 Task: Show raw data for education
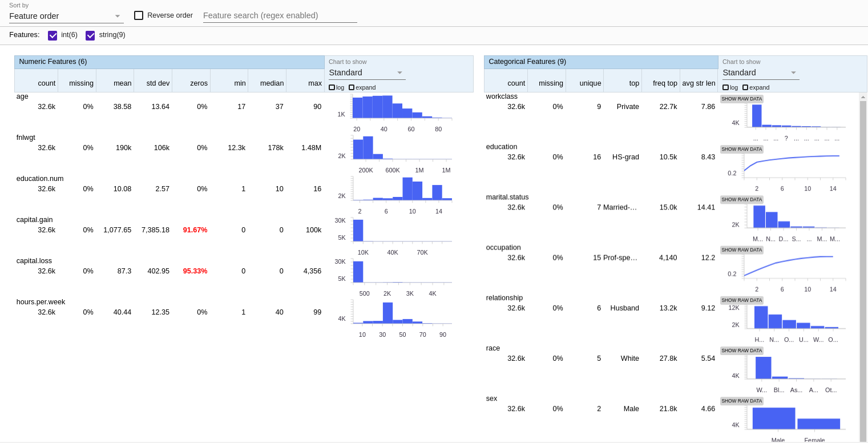741,149
